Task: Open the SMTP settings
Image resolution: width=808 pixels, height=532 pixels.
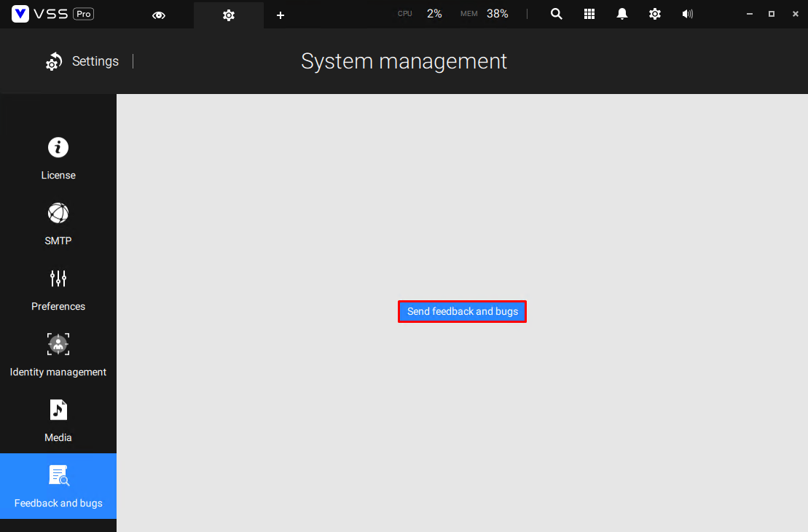Action: coord(58,224)
